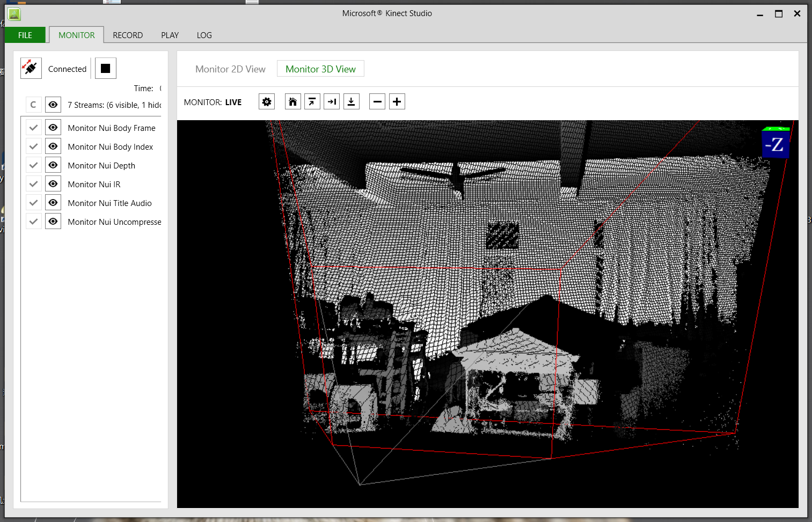
Task: Hide the Monitor Nui Depth stream eye icon
Action: (x=53, y=164)
